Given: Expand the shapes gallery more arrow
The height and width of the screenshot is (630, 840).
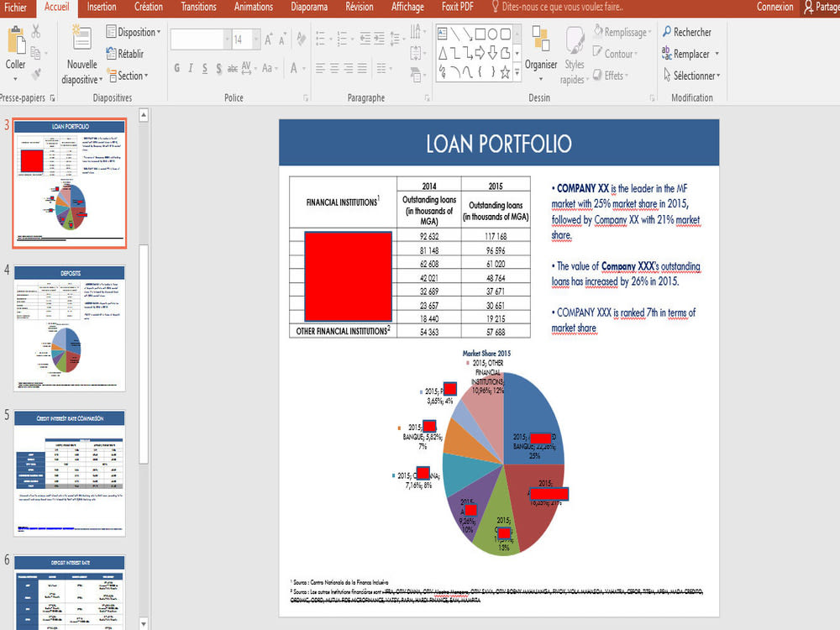Looking at the screenshot, I should click(x=517, y=72).
